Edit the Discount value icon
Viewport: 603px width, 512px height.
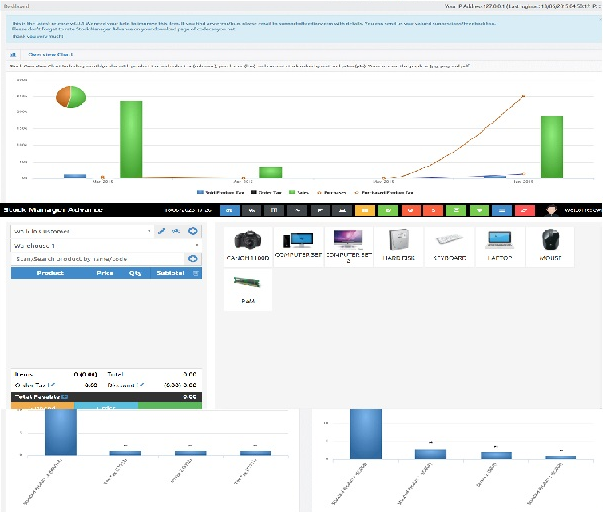141,384
